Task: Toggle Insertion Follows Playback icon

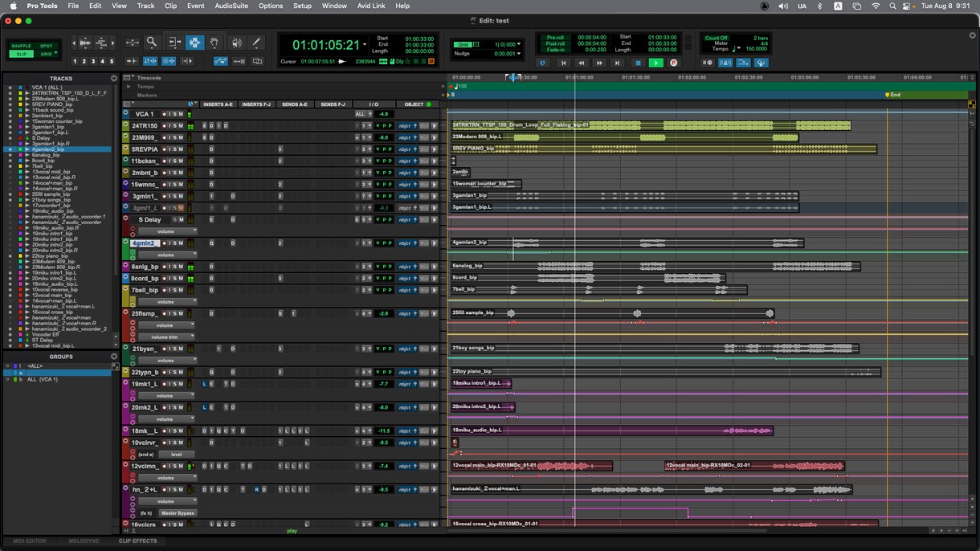Action: tap(187, 61)
